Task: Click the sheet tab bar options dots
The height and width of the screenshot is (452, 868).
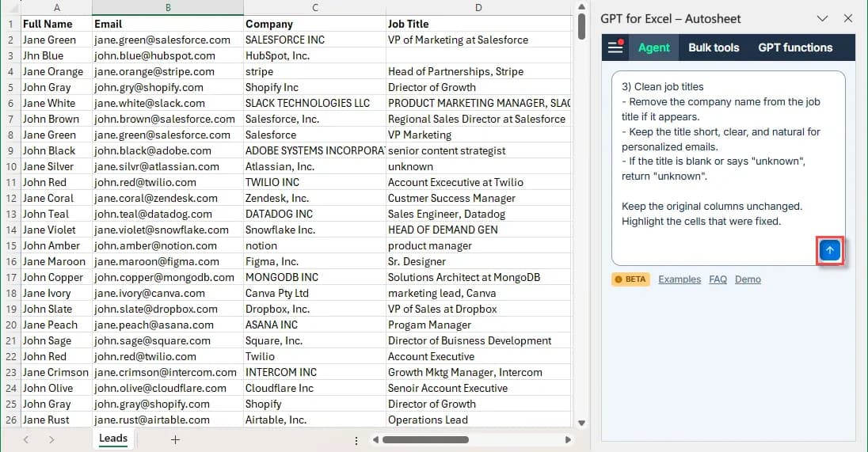Action: point(356,440)
